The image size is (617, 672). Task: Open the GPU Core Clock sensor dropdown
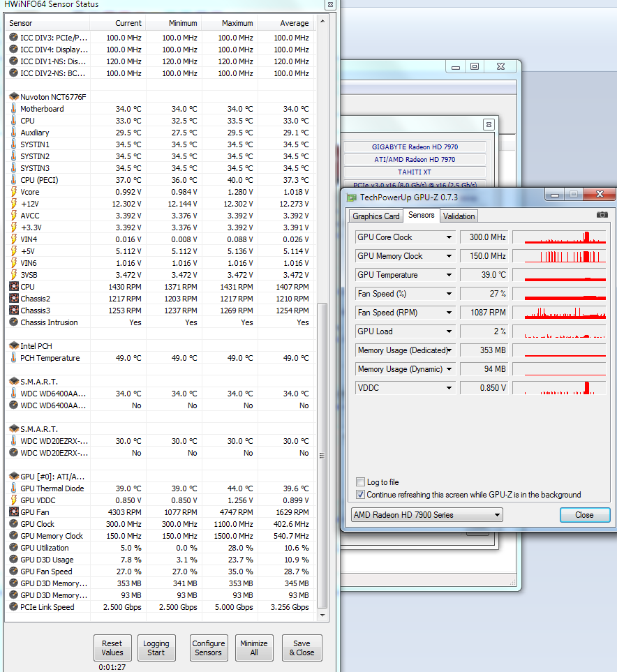[449, 237]
